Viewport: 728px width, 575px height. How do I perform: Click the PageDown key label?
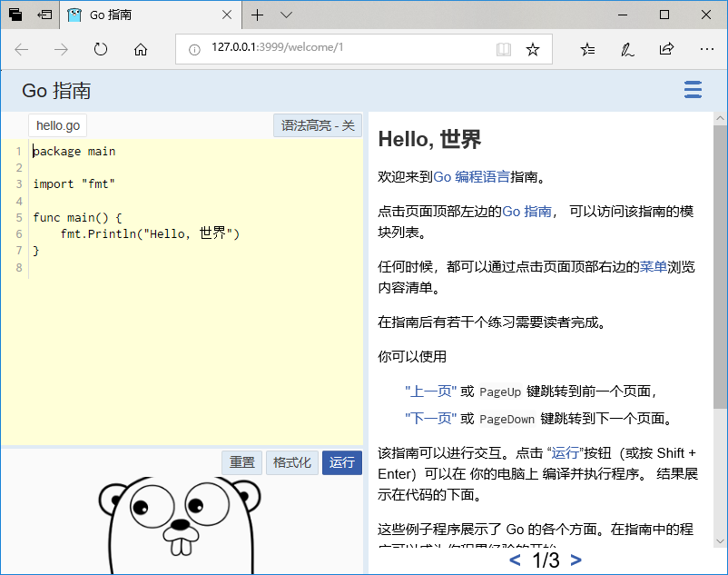point(507,419)
